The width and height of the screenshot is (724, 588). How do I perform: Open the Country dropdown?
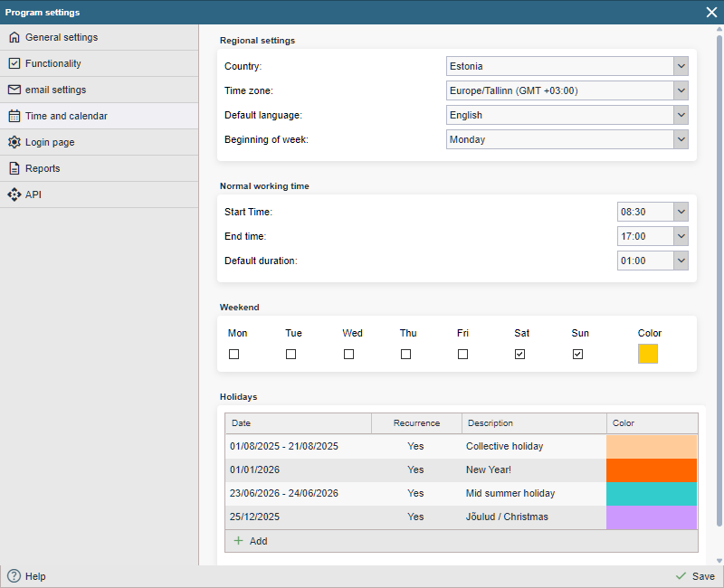pos(567,66)
